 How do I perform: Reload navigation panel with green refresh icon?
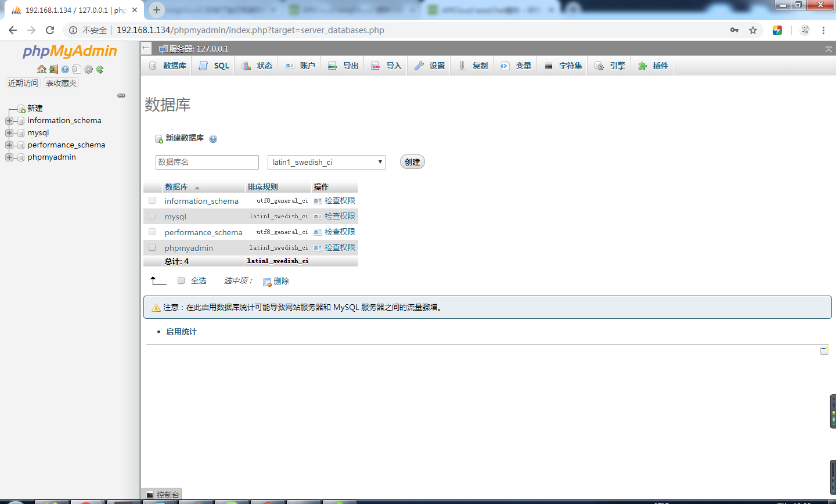tap(100, 69)
